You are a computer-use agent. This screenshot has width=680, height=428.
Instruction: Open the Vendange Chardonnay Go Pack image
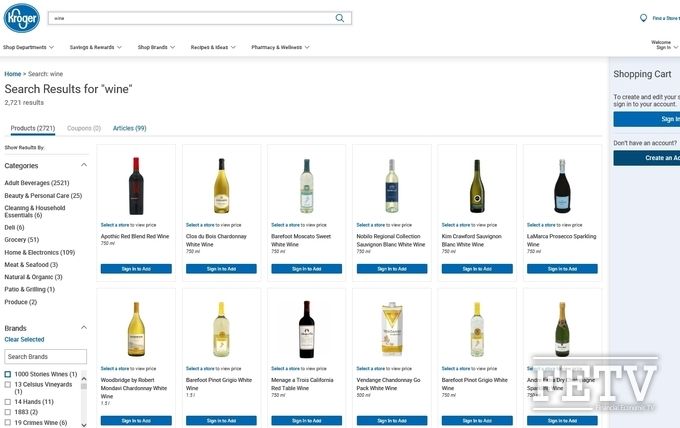(392, 329)
